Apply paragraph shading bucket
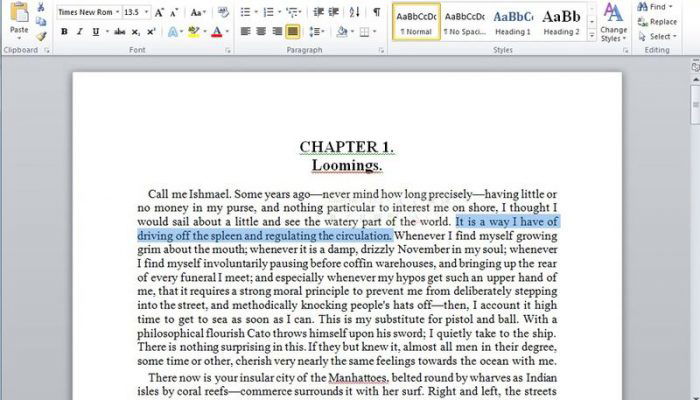 (x=342, y=32)
